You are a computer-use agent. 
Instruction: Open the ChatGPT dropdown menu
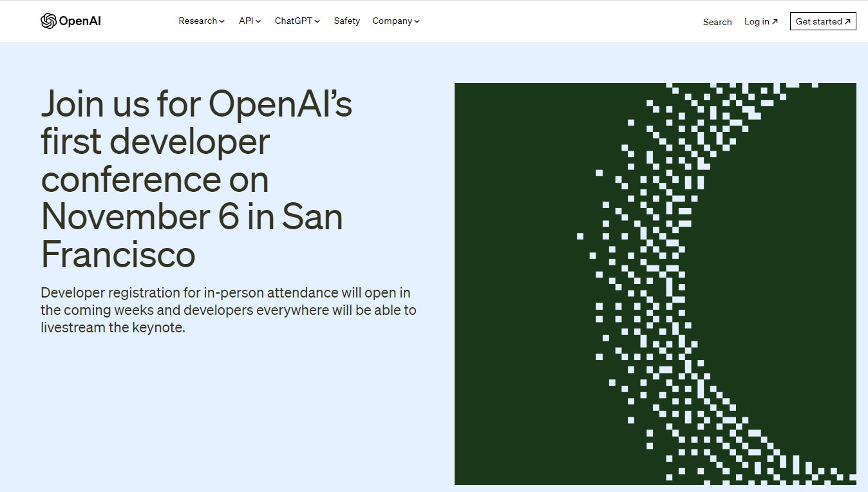297,21
